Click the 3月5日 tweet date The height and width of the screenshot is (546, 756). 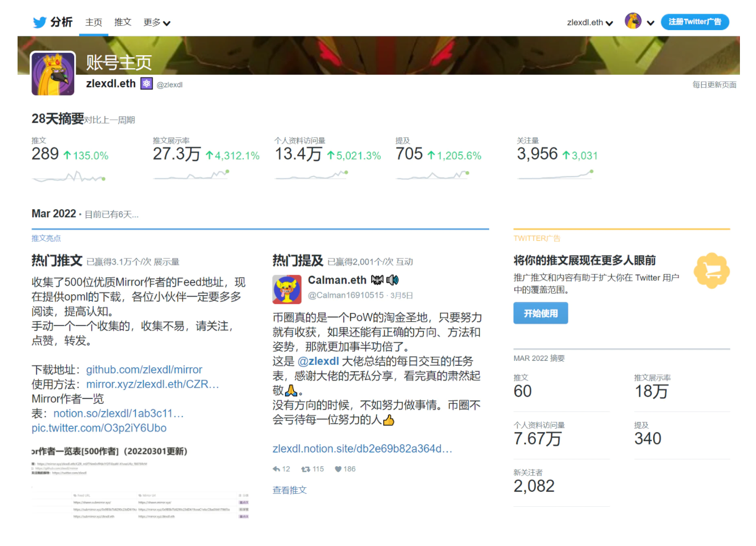click(x=402, y=296)
